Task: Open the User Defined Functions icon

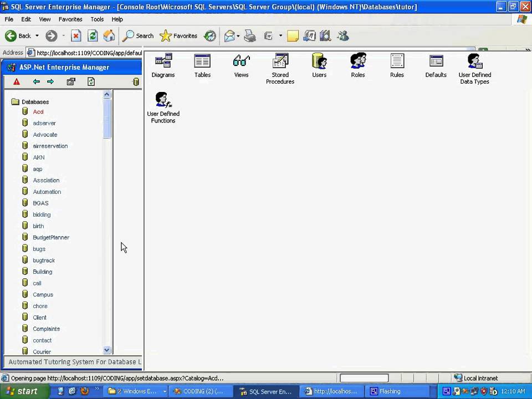Action: click(x=163, y=108)
